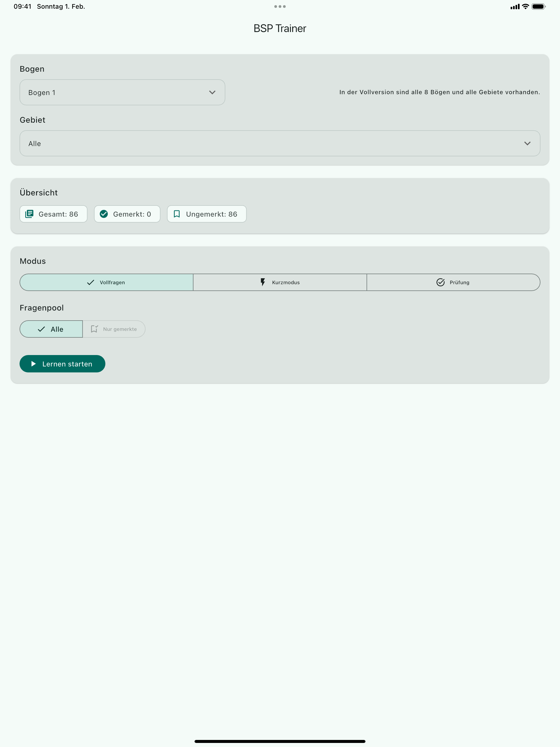Click the check circle icon in Prüfung
Viewport: 560px width, 747px height.
click(441, 282)
